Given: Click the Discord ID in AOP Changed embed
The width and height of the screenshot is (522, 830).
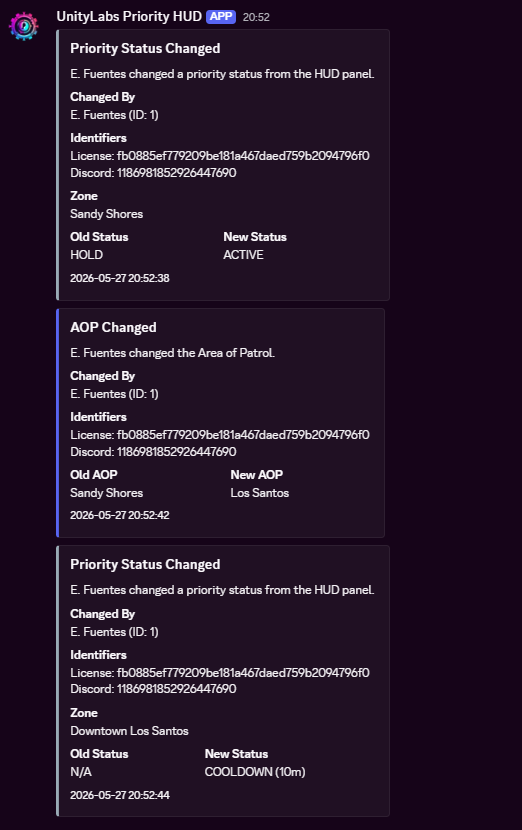Looking at the screenshot, I should (x=176, y=452).
